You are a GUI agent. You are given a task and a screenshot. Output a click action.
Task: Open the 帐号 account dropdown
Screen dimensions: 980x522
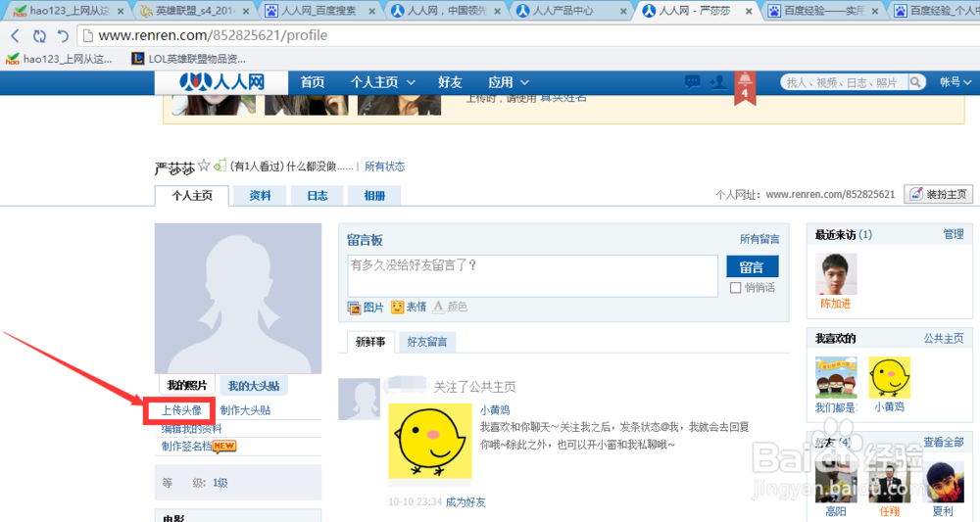click(955, 82)
